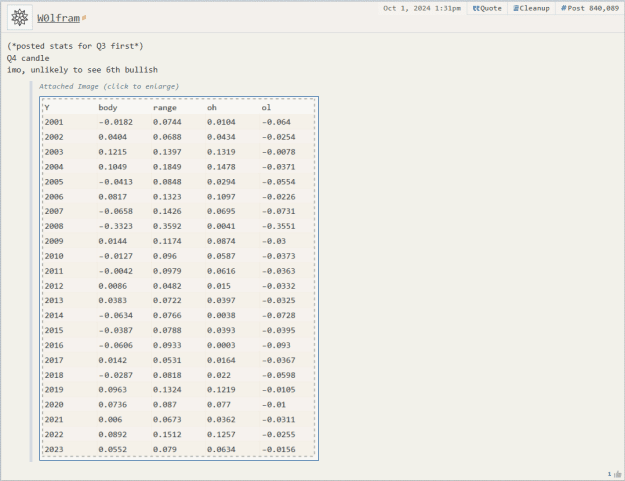Click the like count number 1
625x481 pixels.
coord(609,474)
